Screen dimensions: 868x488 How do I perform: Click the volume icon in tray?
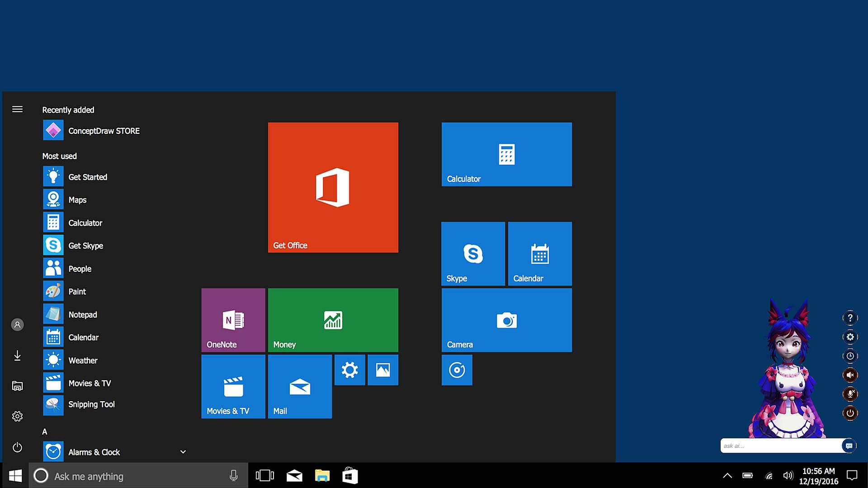pos(788,476)
